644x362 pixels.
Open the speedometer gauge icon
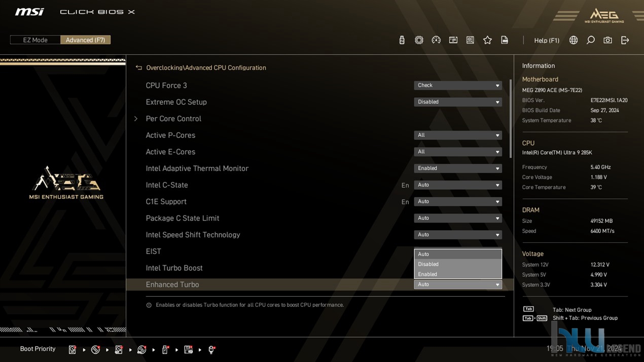click(436, 40)
